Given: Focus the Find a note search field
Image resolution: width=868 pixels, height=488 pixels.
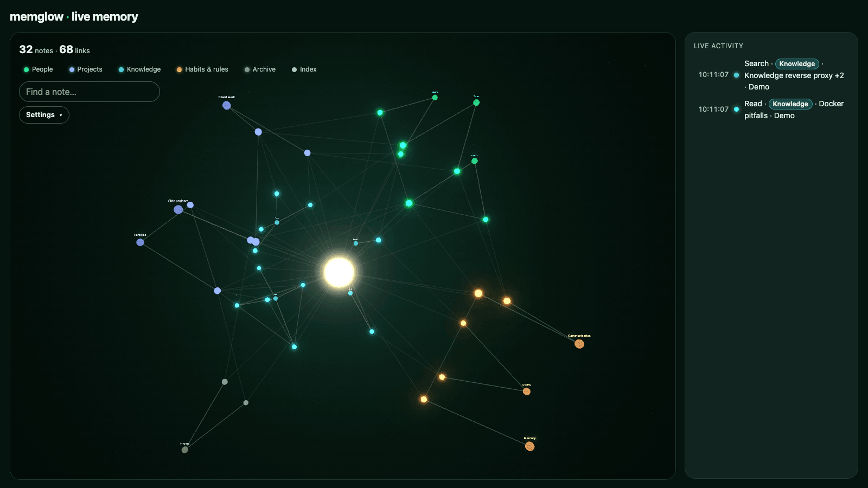Looking at the screenshot, I should (90, 92).
